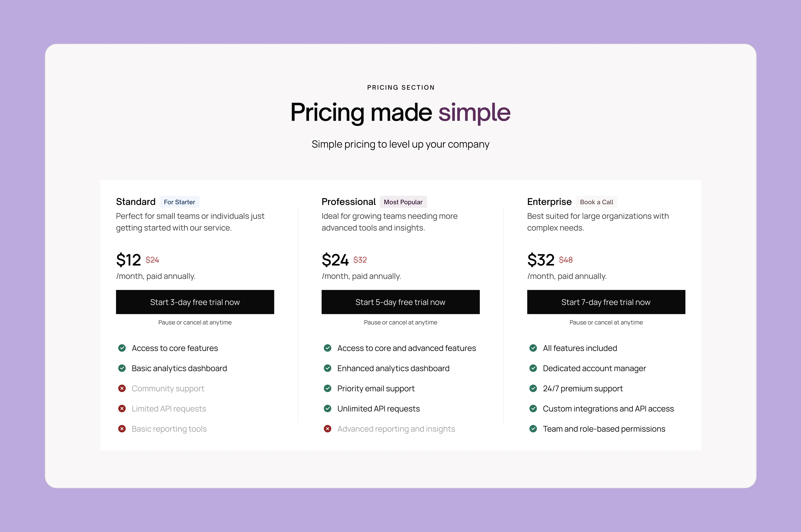Click the crossed-out $48 price
The height and width of the screenshot is (532, 801).
coord(566,260)
